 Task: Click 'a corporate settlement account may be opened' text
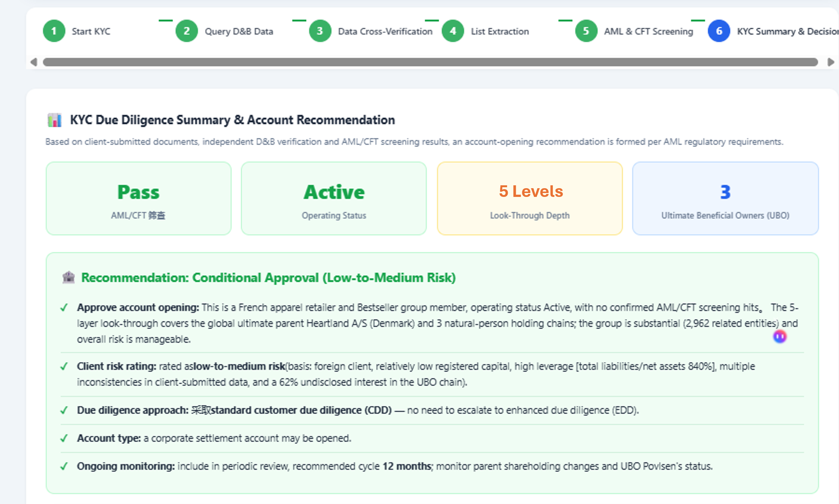(247, 439)
